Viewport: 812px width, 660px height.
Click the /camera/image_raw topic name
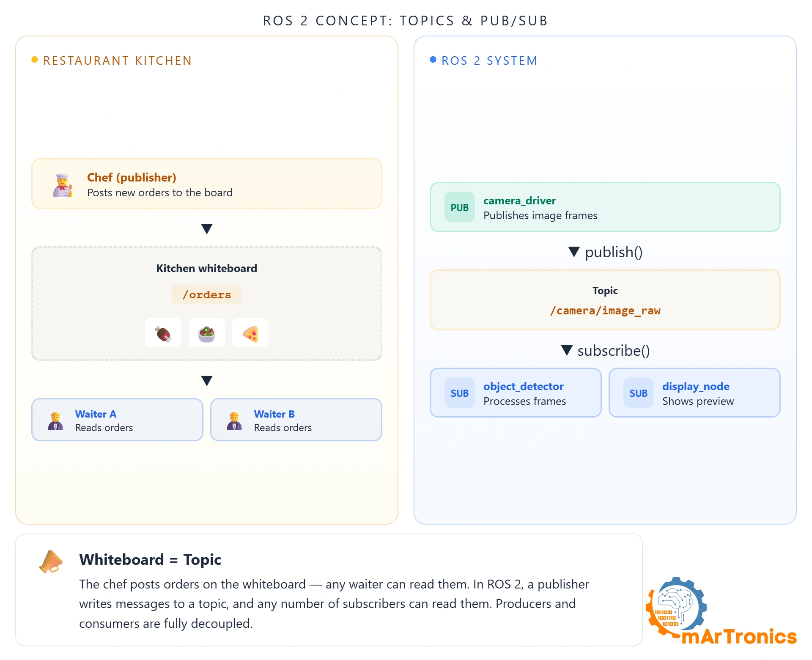(605, 311)
